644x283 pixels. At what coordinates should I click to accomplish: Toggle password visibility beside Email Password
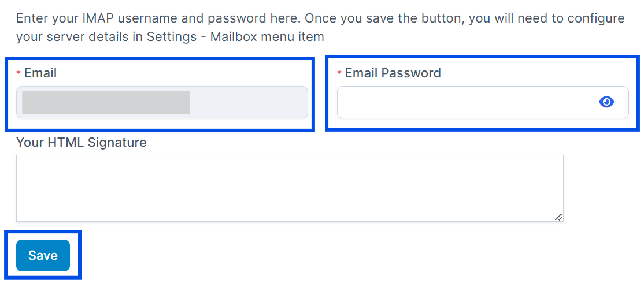click(606, 102)
